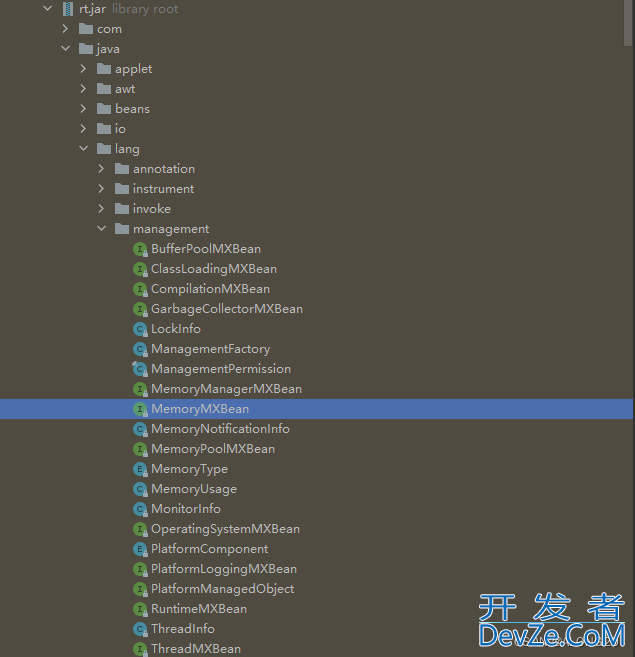Expand the com package arrow
This screenshot has width=635, height=657.
pos(66,29)
